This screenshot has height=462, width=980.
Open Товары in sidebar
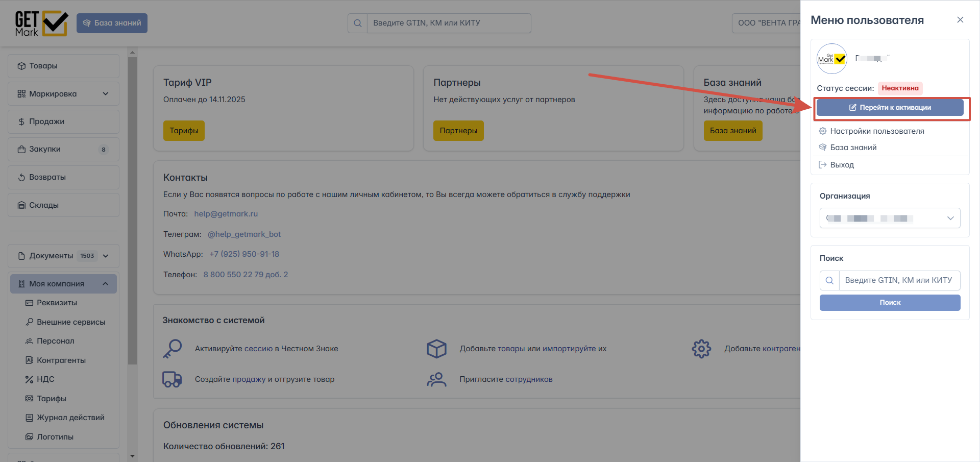[63, 66]
